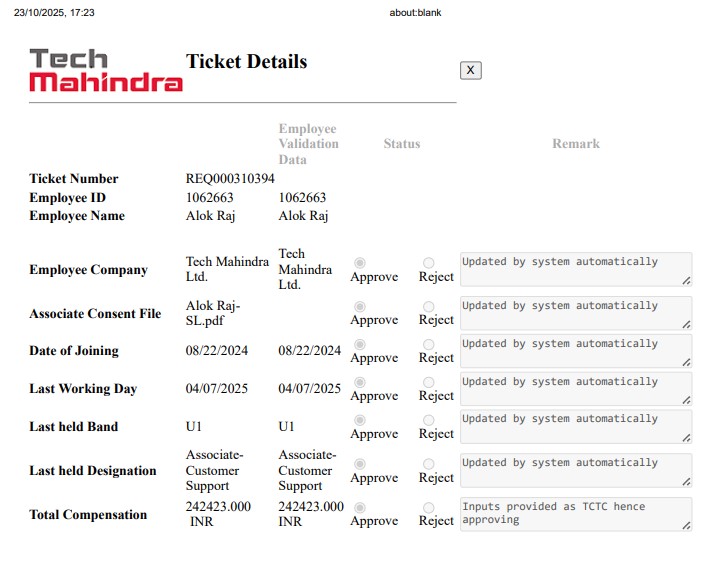Click the resize handle of the Last Working Day remark box
Screen dimensions: 716x562
point(686,401)
